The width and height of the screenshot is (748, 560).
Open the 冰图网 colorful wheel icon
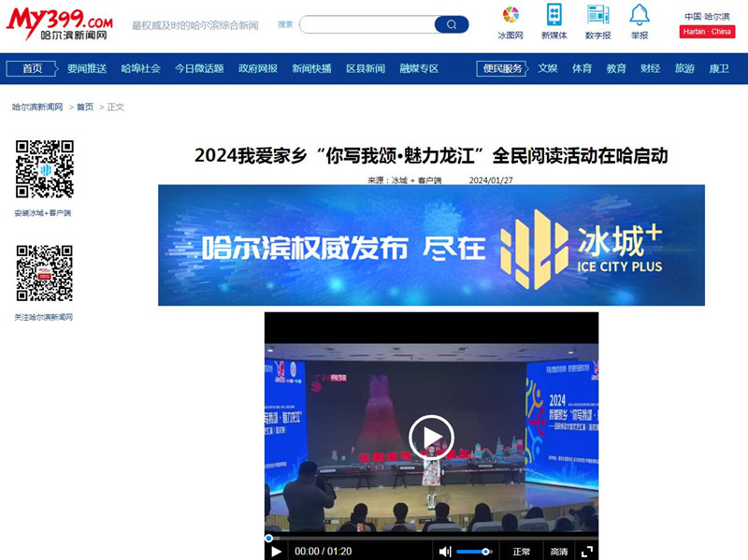click(x=510, y=15)
